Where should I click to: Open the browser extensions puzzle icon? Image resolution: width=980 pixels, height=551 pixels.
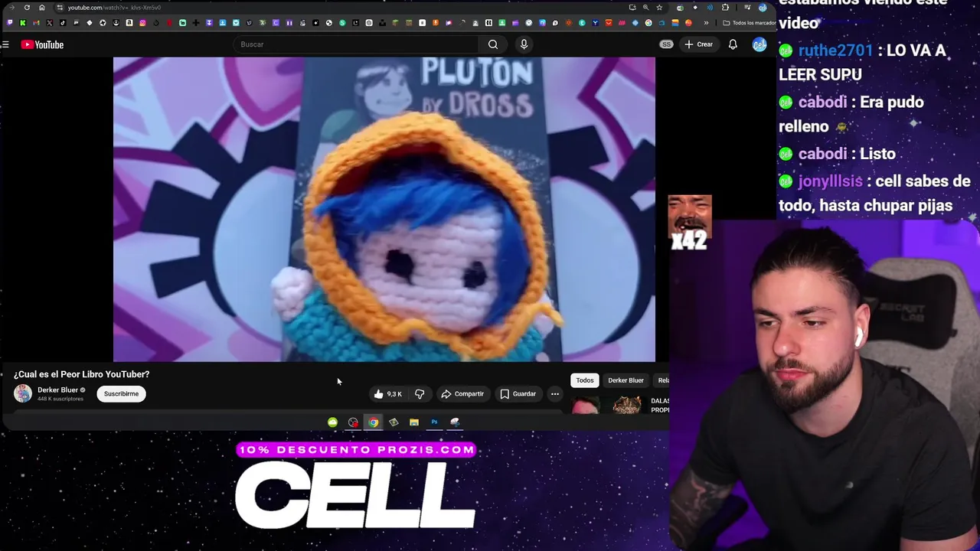coord(725,8)
